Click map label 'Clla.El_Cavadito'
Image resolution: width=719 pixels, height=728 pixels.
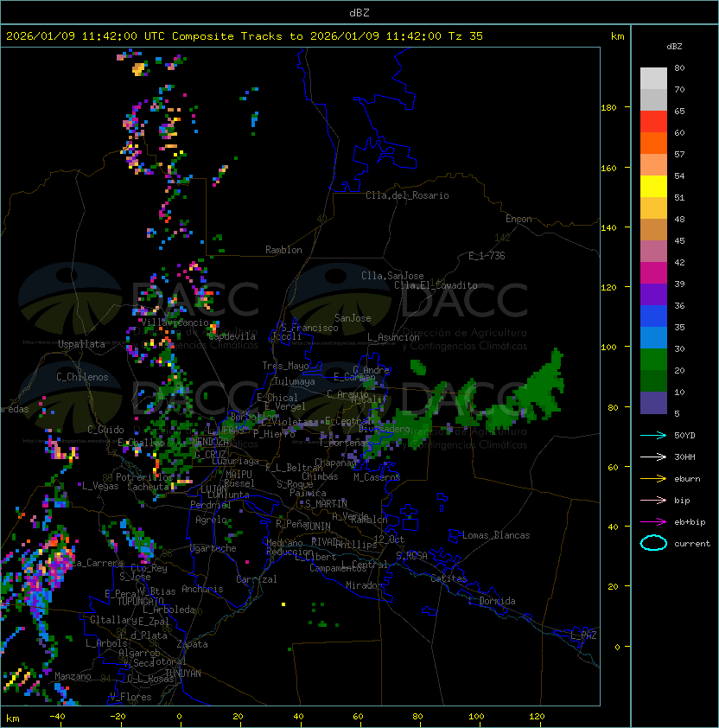pyautogui.click(x=436, y=285)
